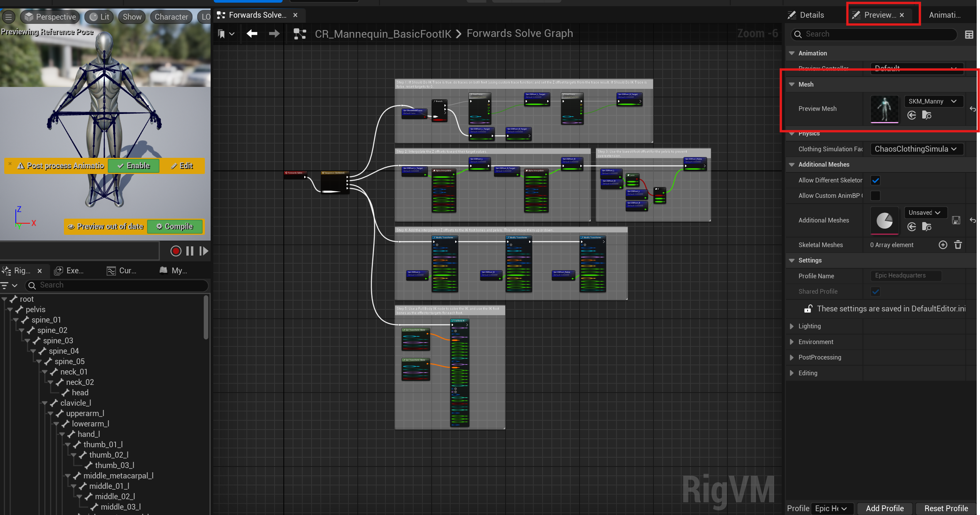The width and height of the screenshot is (980, 515).
Task: Click Add Profile button
Action: tap(885, 508)
